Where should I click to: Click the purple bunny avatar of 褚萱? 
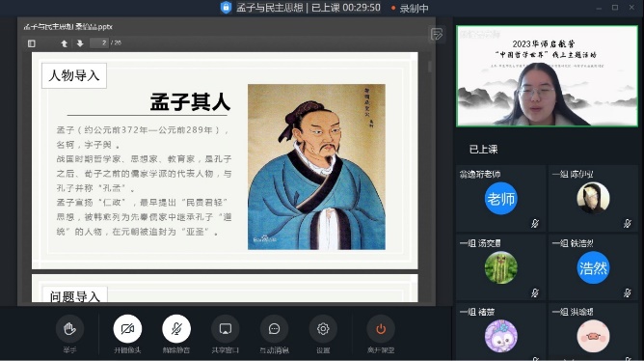pyautogui.click(x=500, y=336)
